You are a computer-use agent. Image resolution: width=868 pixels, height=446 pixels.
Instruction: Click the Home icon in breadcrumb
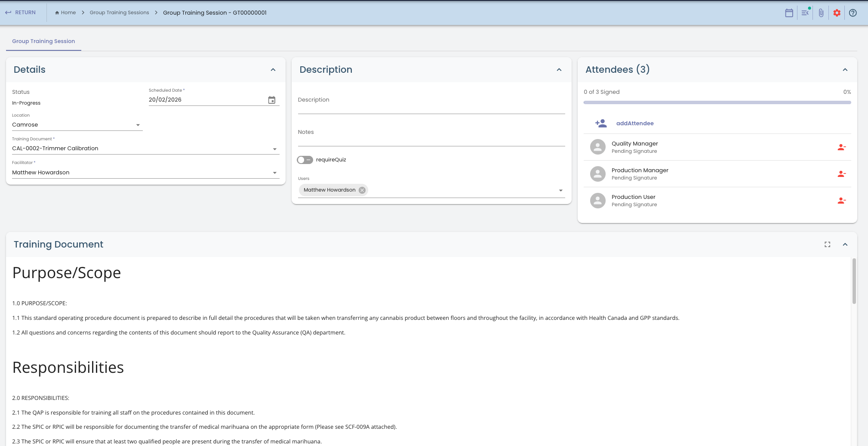(57, 12)
